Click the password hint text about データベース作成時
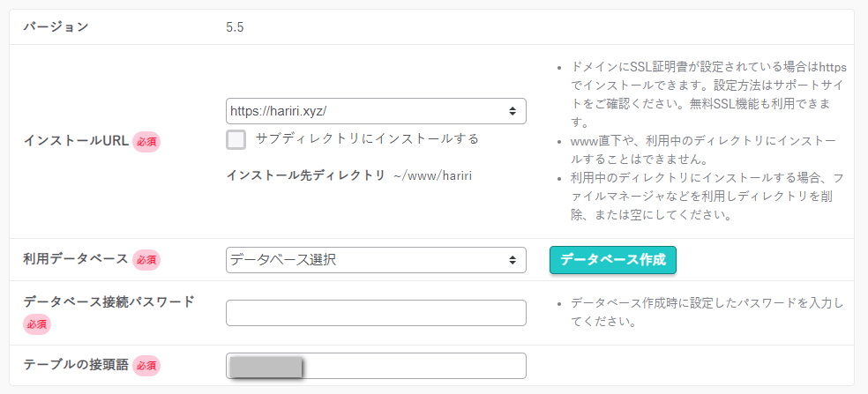 pyautogui.click(x=707, y=312)
